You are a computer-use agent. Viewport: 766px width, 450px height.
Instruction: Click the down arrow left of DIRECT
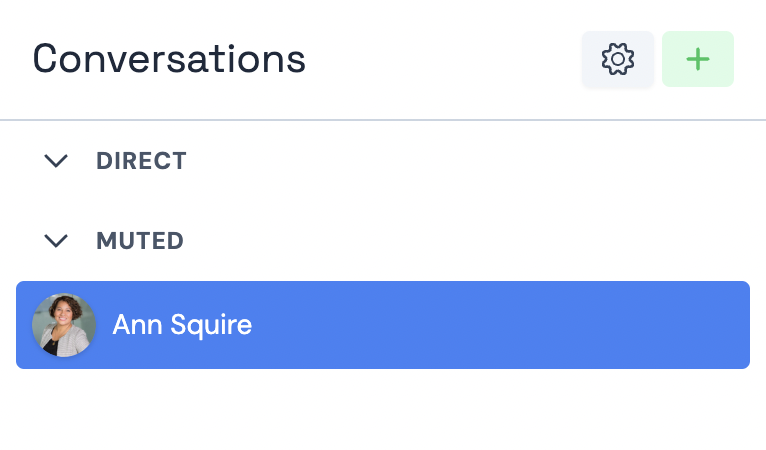pyautogui.click(x=57, y=160)
